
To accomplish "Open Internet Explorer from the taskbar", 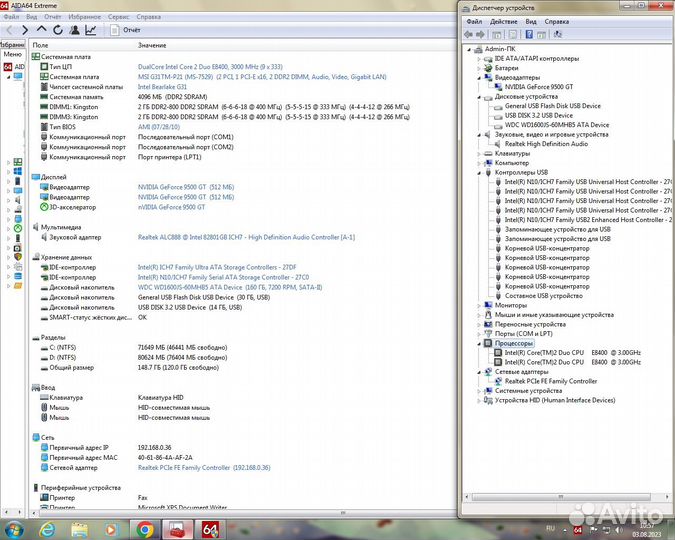I will (x=47, y=529).
